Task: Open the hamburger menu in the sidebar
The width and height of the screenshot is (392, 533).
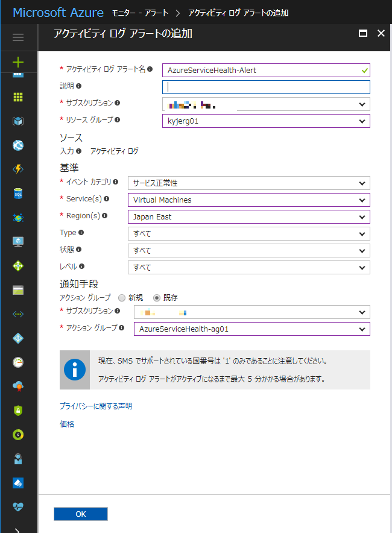Action: 18,37
